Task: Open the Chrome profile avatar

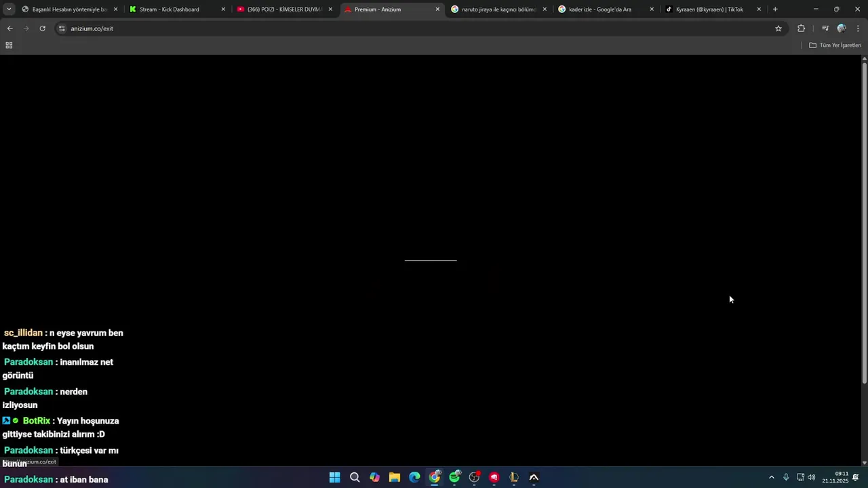Action: [x=842, y=28]
